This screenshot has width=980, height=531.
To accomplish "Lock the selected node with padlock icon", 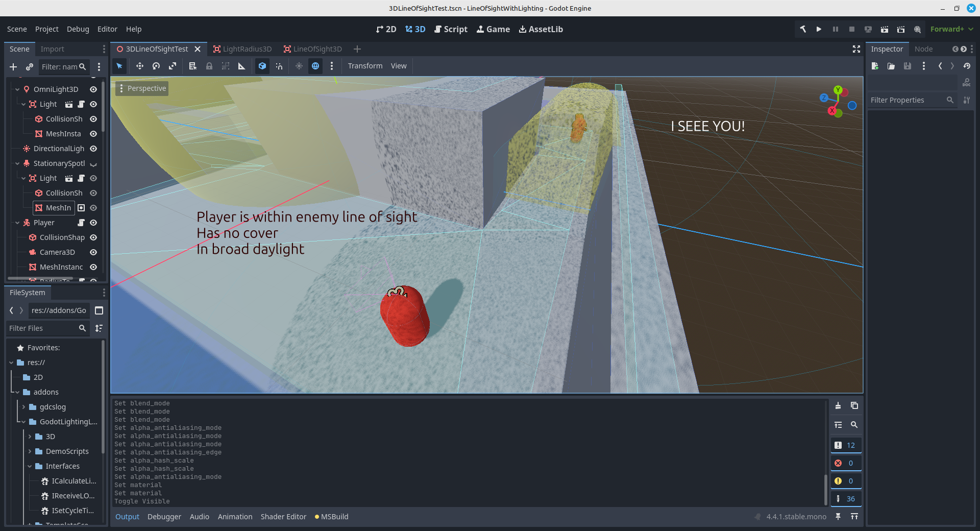I will tap(209, 66).
